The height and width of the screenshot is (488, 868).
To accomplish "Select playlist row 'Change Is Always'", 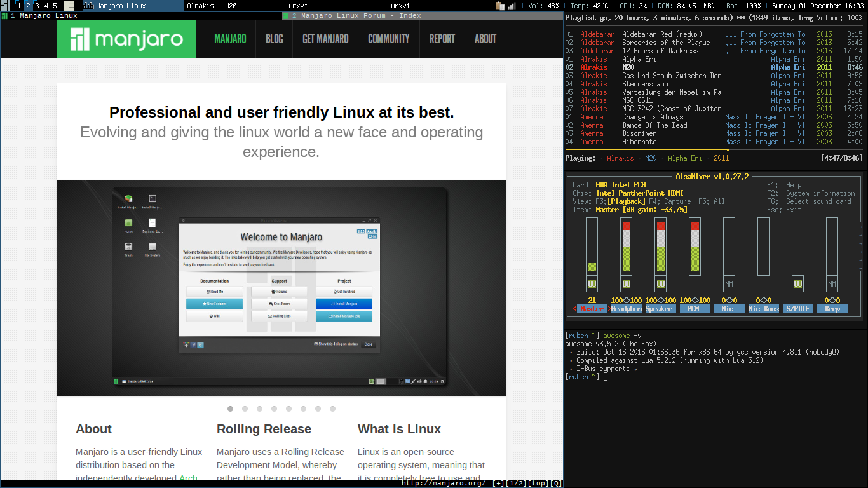I will pyautogui.click(x=714, y=117).
